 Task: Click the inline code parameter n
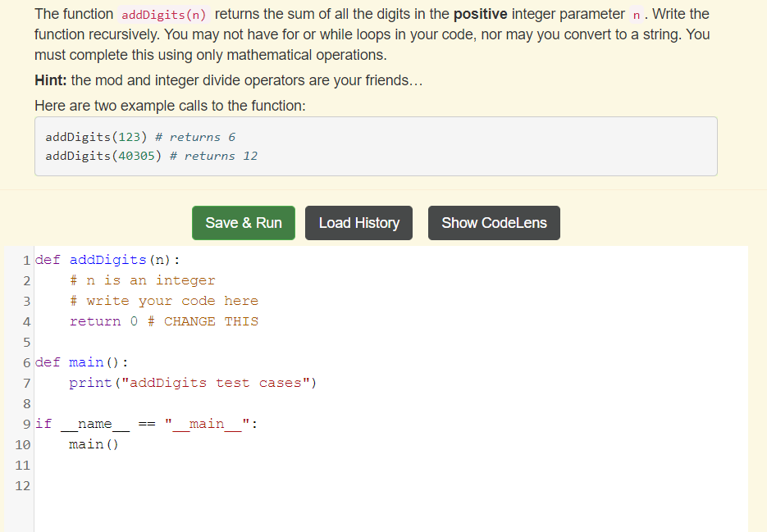click(x=637, y=15)
